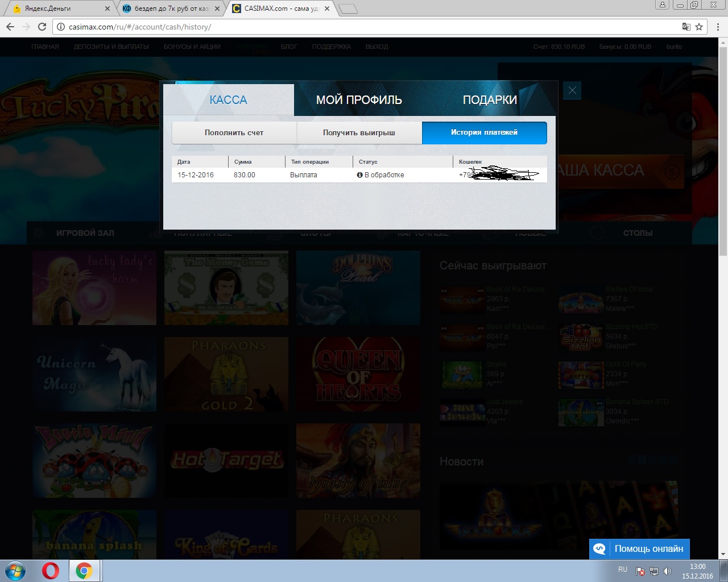
Task: Click Получить выигрыш button
Action: pos(359,132)
